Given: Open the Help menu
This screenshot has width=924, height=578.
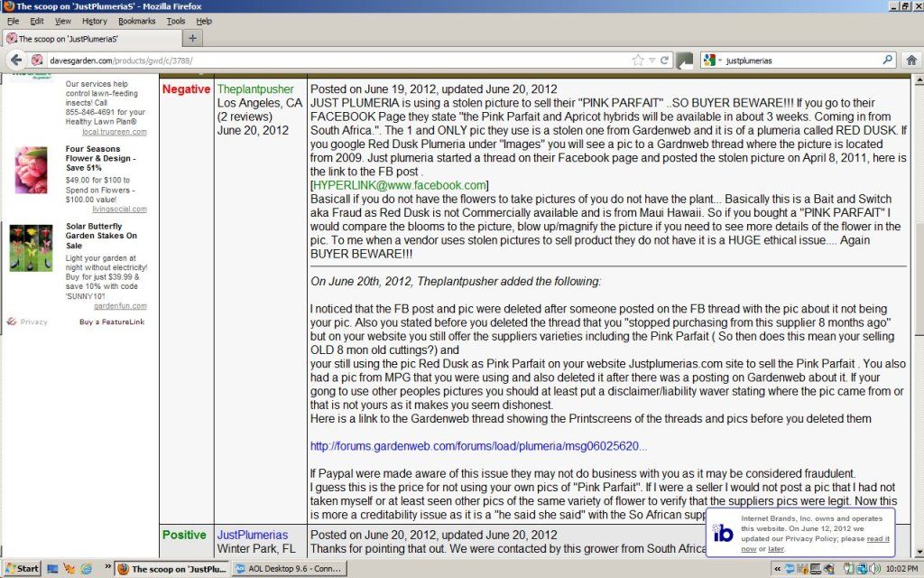Looking at the screenshot, I should tap(204, 22).
